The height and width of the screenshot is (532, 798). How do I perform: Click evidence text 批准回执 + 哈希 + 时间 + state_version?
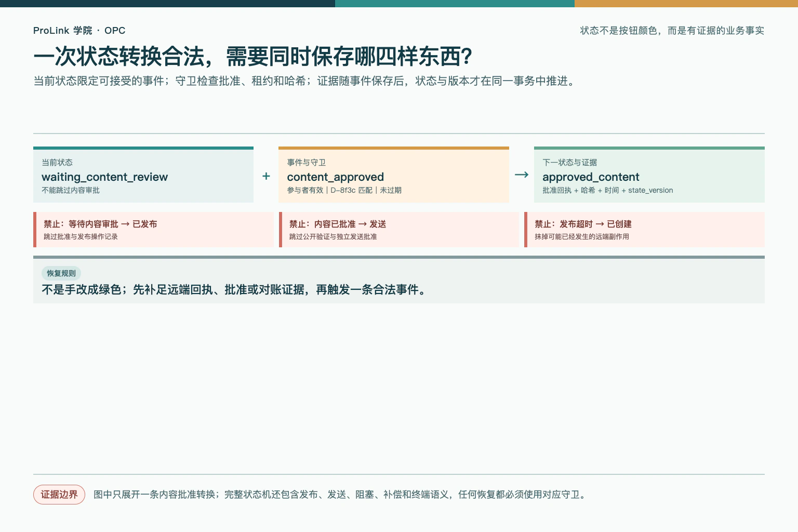click(608, 190)
